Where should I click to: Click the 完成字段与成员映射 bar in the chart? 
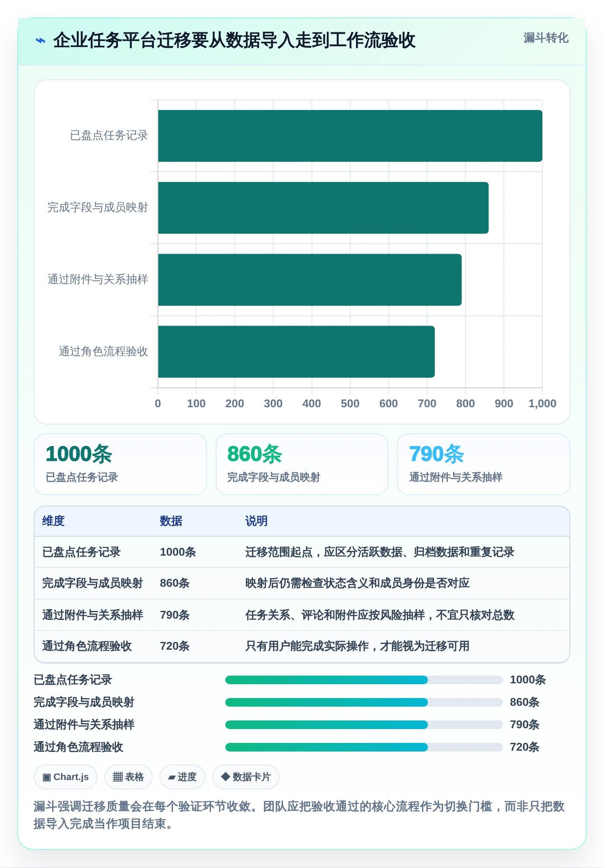click(x=323, y=208)
